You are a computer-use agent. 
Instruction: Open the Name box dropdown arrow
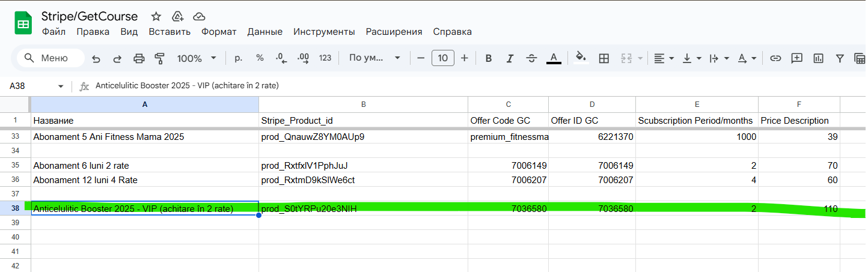point(61,86)
